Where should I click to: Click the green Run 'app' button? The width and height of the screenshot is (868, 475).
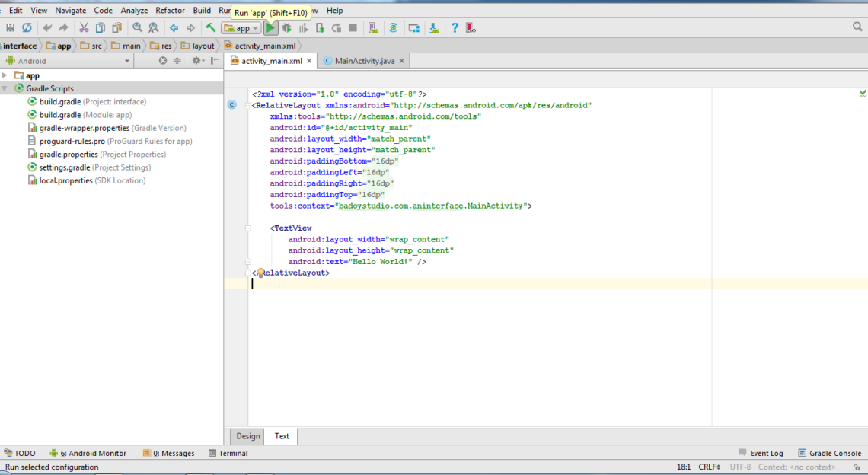point(270,28)
